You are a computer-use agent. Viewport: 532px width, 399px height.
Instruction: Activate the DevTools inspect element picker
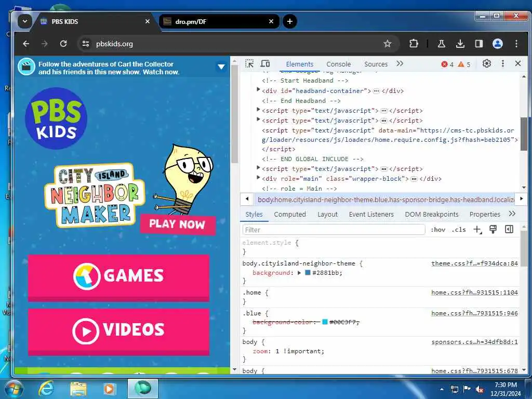(249, 64)
